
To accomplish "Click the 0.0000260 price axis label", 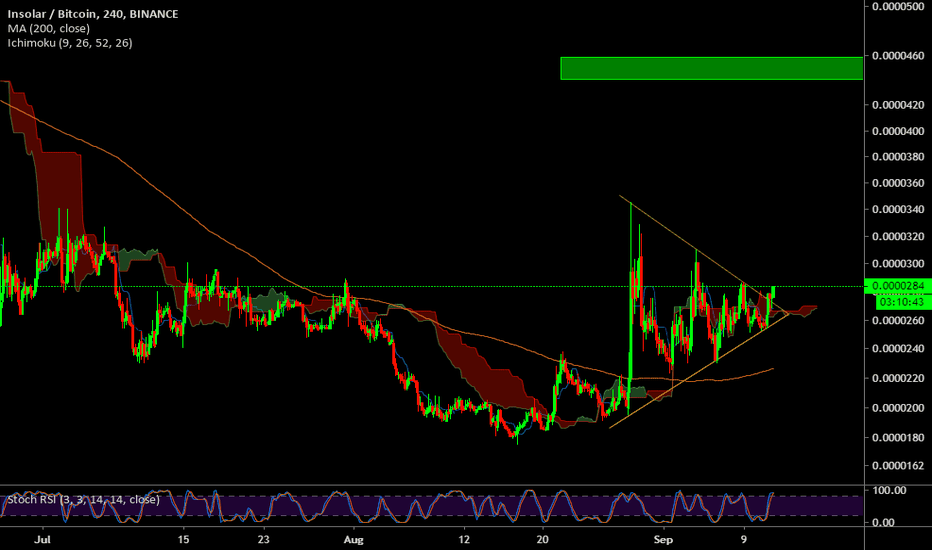I will click(898, 320).
